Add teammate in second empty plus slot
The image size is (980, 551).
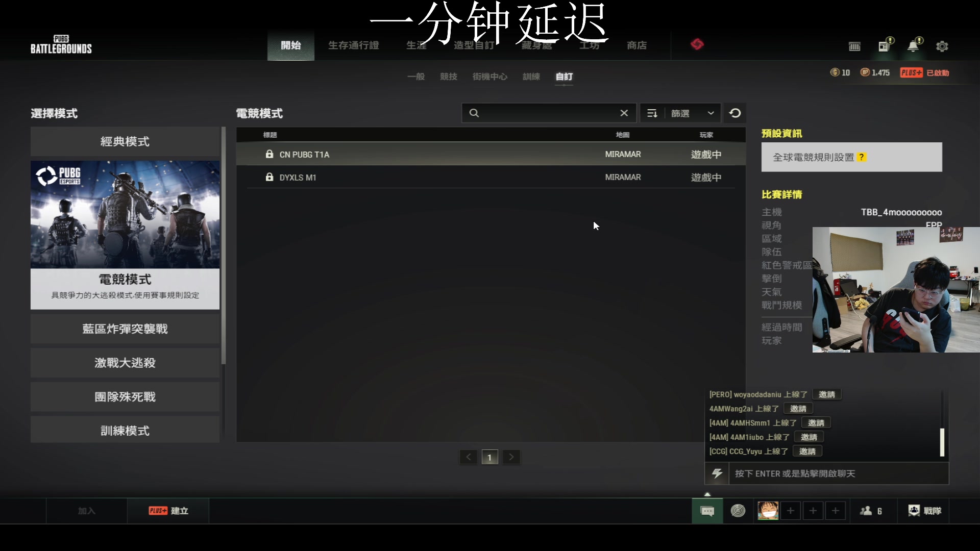click(813, 511)
